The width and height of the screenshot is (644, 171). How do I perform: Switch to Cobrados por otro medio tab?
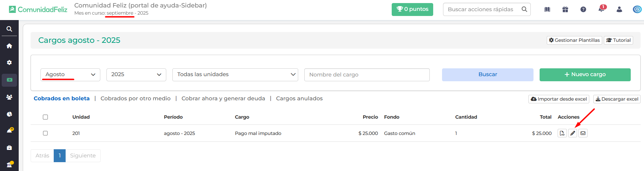[x=136, y=98]
